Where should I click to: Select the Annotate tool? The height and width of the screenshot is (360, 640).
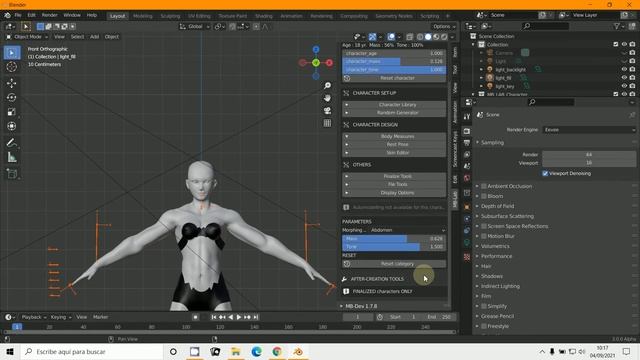11,143
